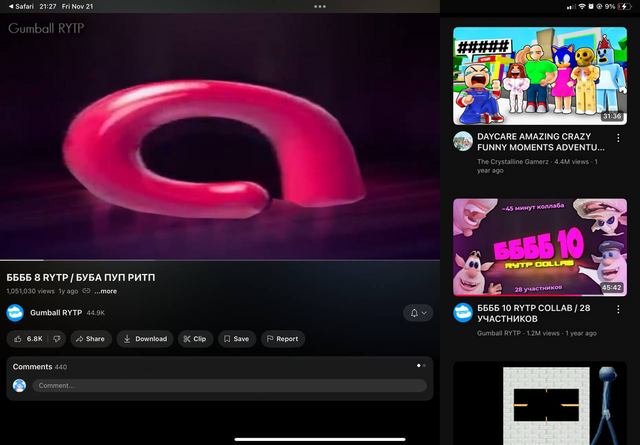Click Gumball RYTP 1.2M views text
This screenshot has height=445, width=640.
pyautogui.click(x=537, y=333)
